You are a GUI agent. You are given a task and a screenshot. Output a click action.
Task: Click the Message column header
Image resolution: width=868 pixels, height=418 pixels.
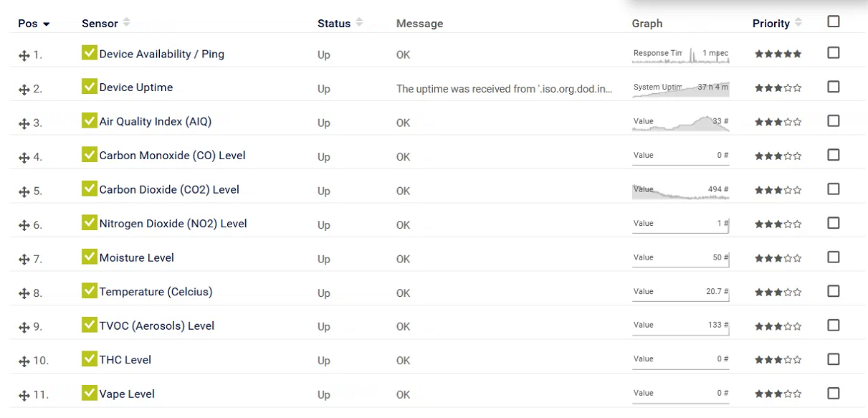(419, 24)
